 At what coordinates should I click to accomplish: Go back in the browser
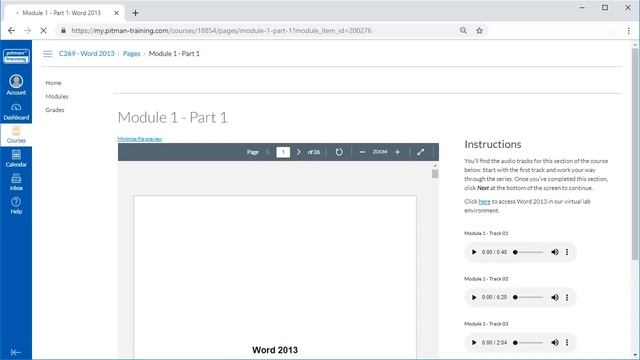click(11, 31)
